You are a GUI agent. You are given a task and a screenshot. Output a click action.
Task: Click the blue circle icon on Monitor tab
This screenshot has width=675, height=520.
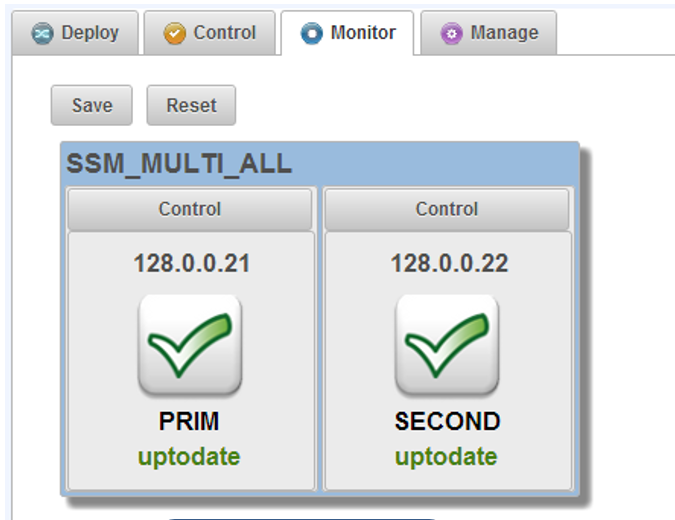point(312,33)
